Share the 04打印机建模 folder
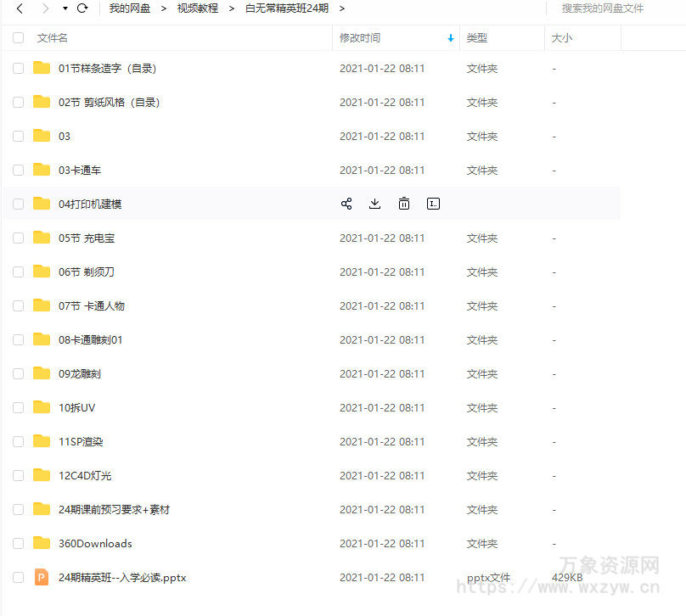 [x=346, y=204]
